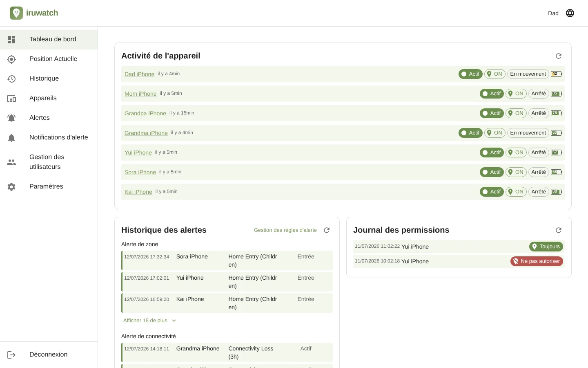Toggle the Actif badge for Dad iPhone
Image resolution: width=588 pixels, height=368 pixels.
click(x=470, y=74)
